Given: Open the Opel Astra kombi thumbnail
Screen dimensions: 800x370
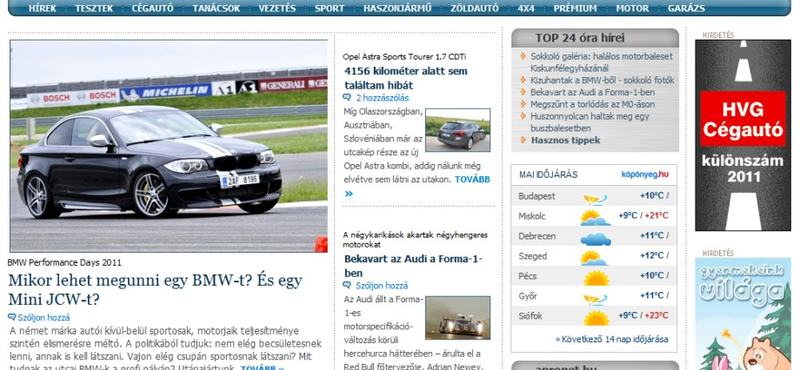Looking at the screenshot, I should click(x=458, y=130).
